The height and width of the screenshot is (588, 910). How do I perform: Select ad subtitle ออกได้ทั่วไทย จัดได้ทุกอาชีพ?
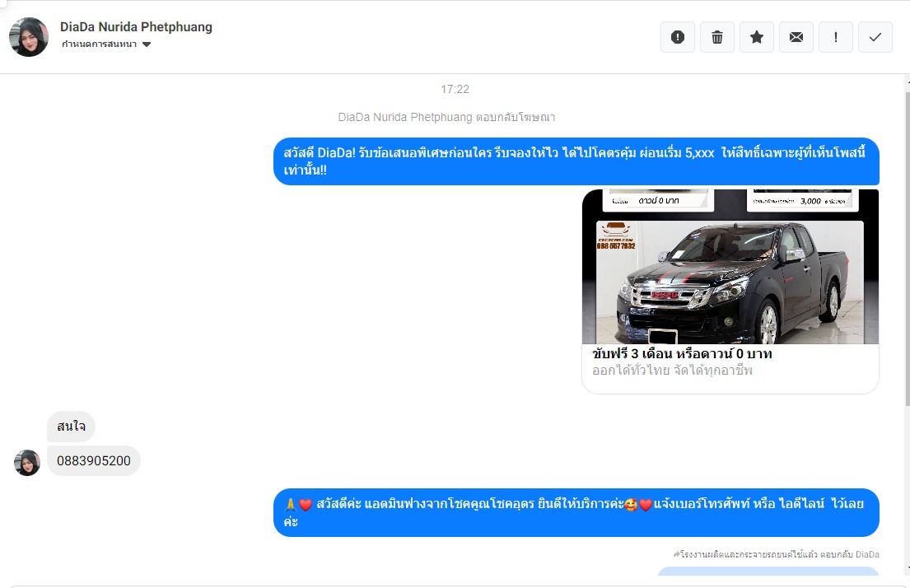point(672,371)
